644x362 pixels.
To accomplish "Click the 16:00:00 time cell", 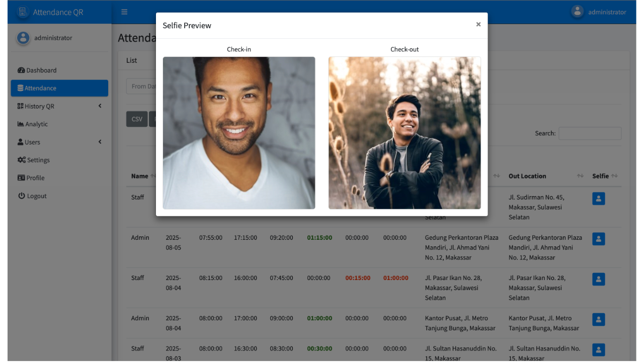I will [246, 278].
